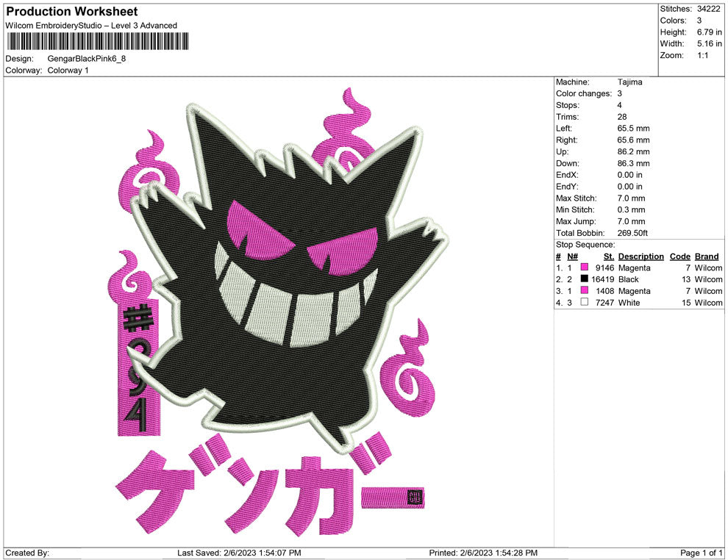Open the Description column header
Screen dimensions: 728x560
640,256
